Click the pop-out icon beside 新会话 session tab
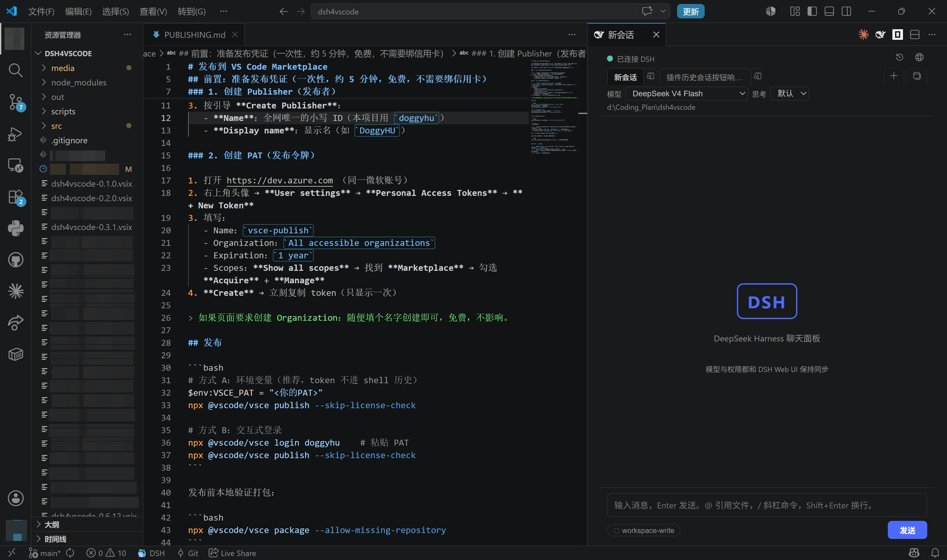947x560 pixels. pyautogui.click(x=650, y=76)
